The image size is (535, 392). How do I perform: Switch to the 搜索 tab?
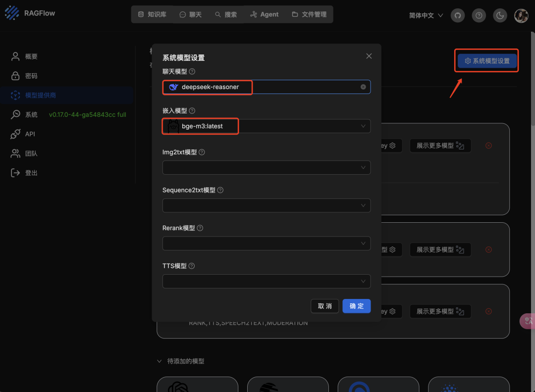[226, 14]
